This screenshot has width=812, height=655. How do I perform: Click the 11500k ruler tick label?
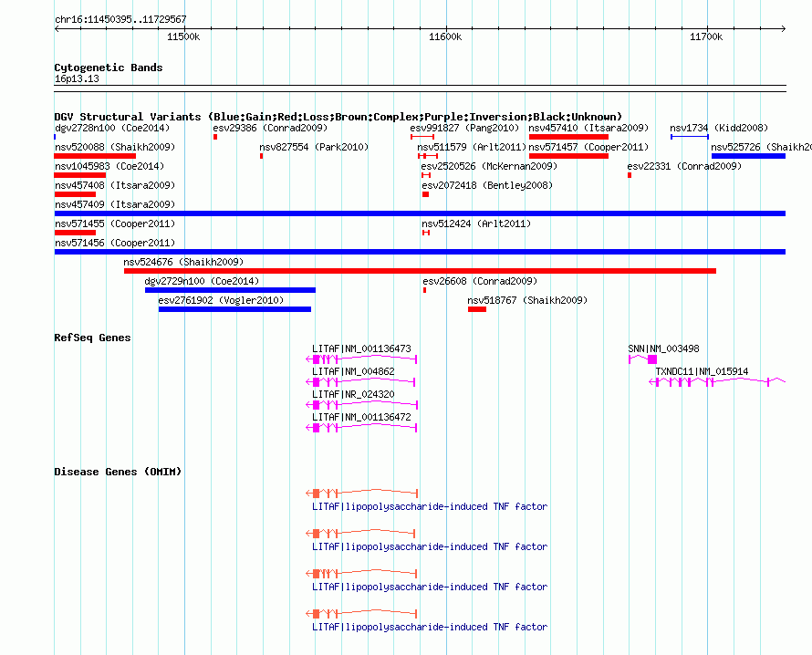(183, 36)
